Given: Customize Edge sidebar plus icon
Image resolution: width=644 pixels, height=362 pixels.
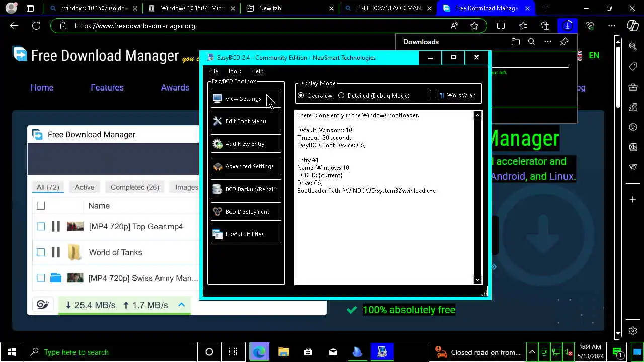Looking at the screenshot, I should tap(633, 200).
